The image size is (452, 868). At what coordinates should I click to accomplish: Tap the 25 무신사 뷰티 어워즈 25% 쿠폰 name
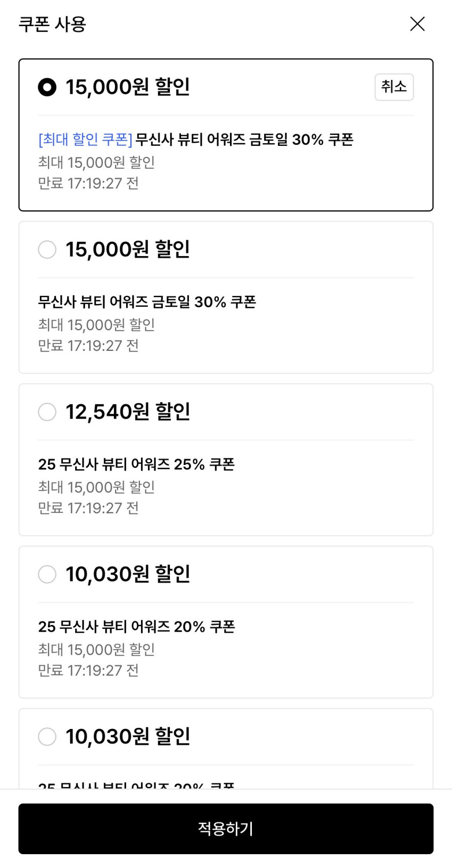click(x=136, y=464)
